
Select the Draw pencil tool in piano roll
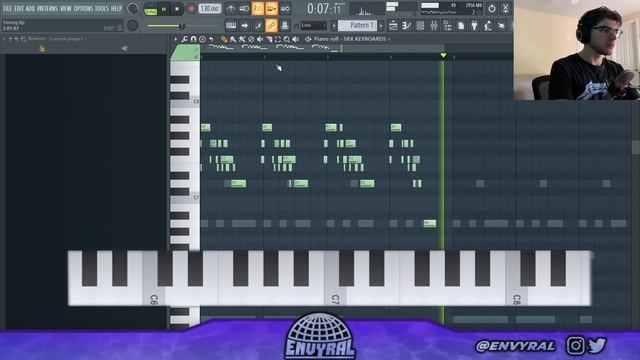(224, 39)
